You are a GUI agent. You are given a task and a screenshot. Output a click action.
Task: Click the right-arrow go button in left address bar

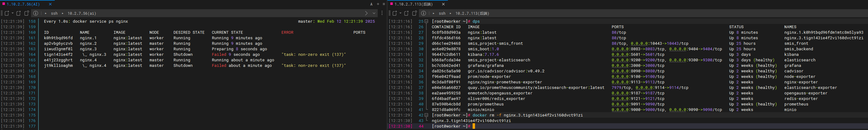[366, 13]
